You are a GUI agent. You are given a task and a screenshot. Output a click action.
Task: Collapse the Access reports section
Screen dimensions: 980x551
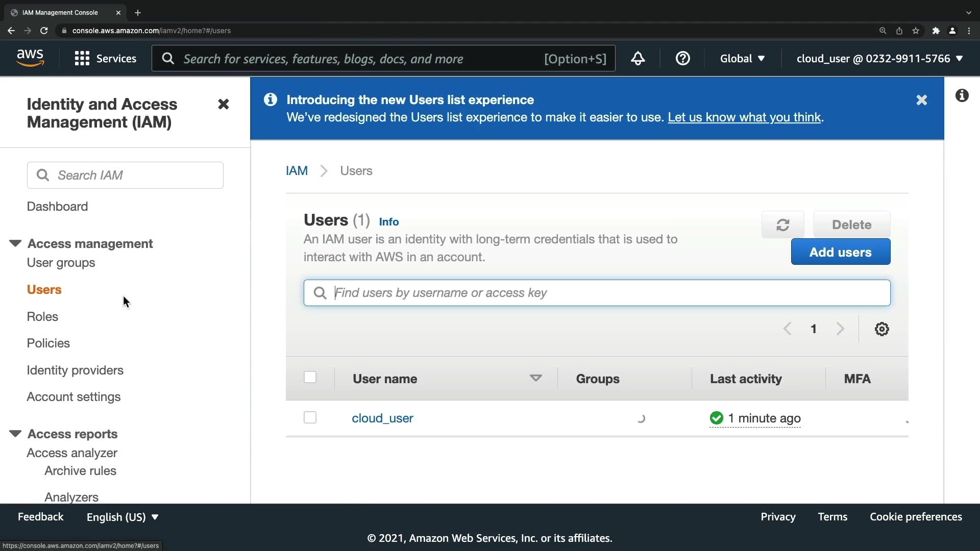click(x=15, y=434)
